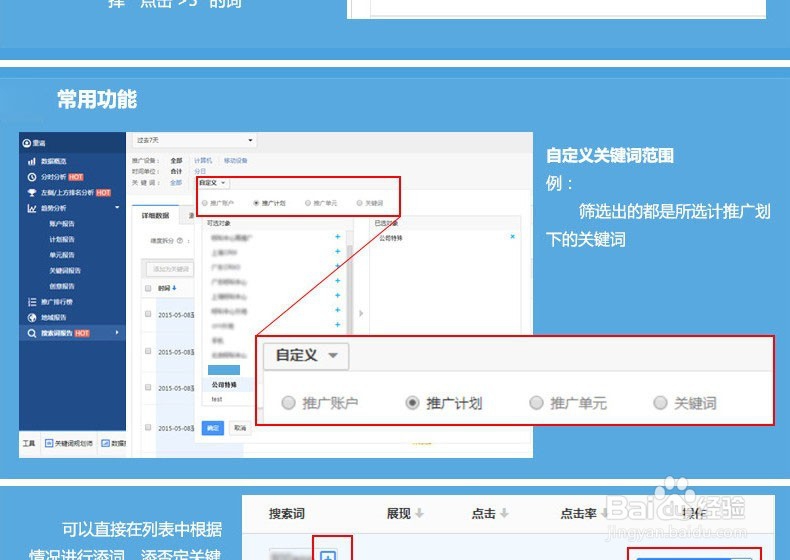The image size is (790, 560).
Task: Click 公司特殊 in the 已选对象 list
Action: (x=391, y=238)
